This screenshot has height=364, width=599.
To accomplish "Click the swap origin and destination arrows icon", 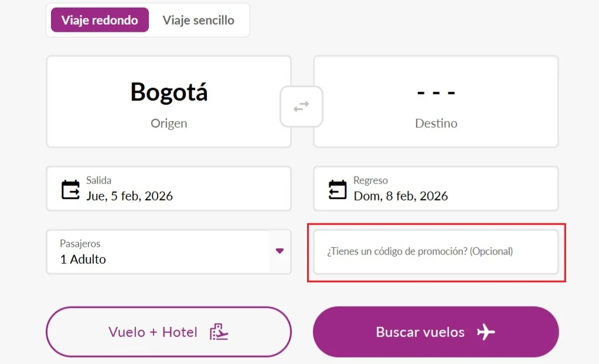I will (x=301, y=107).
